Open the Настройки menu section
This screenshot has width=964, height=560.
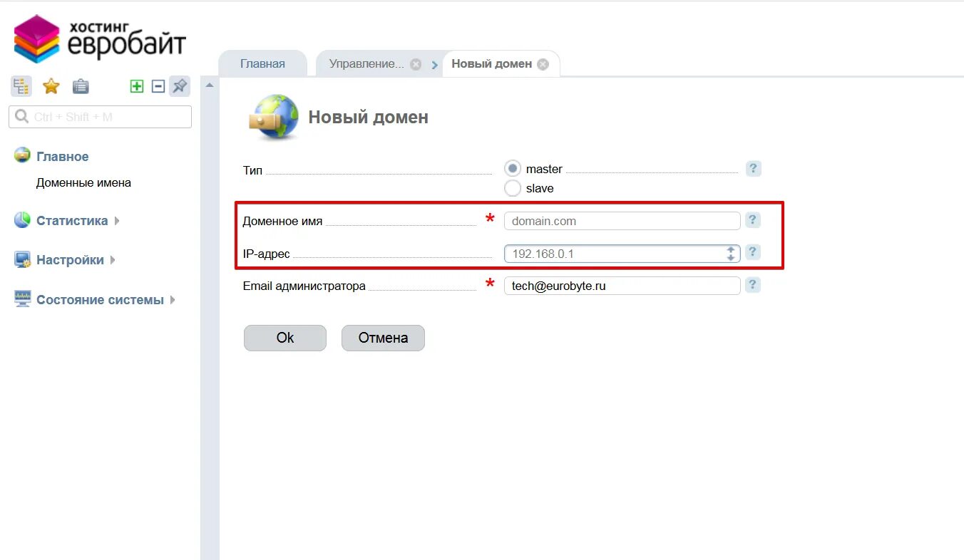[x=70, y=260]
